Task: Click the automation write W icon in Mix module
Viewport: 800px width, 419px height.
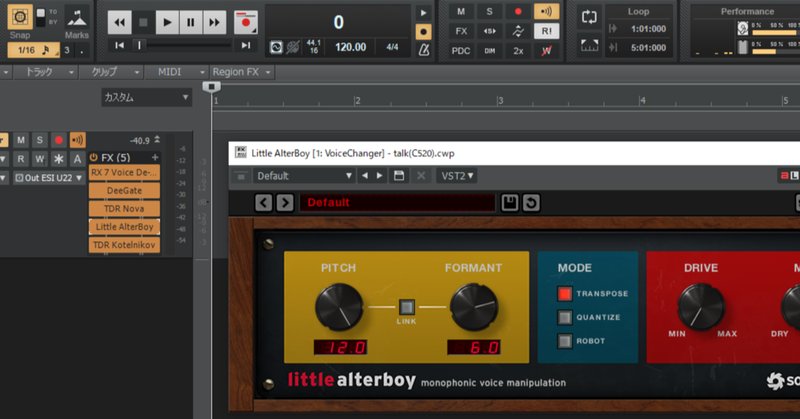Action: [x=546, y=51]
